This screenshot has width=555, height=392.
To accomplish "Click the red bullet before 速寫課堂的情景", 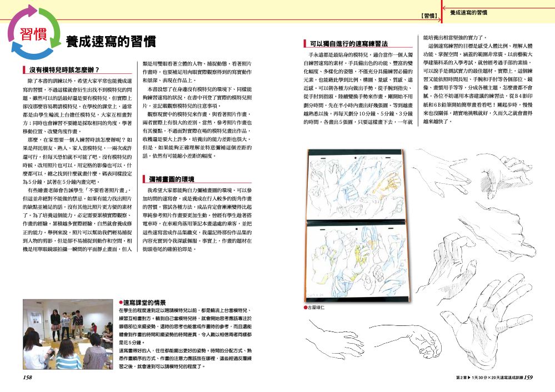I will click(x=121, y=303).
